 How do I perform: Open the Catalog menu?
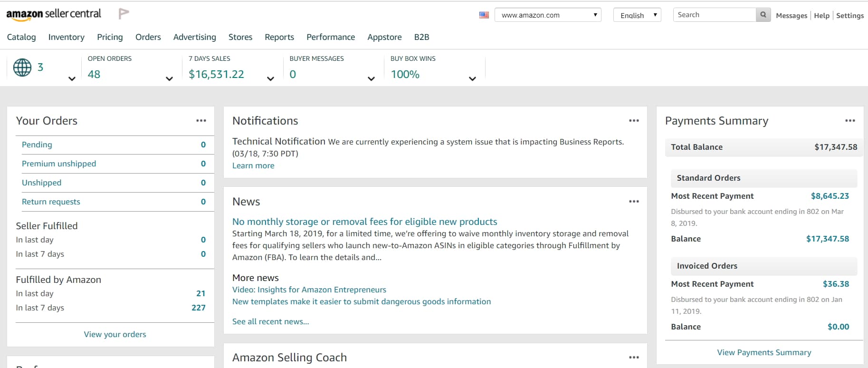pos(21,37)
